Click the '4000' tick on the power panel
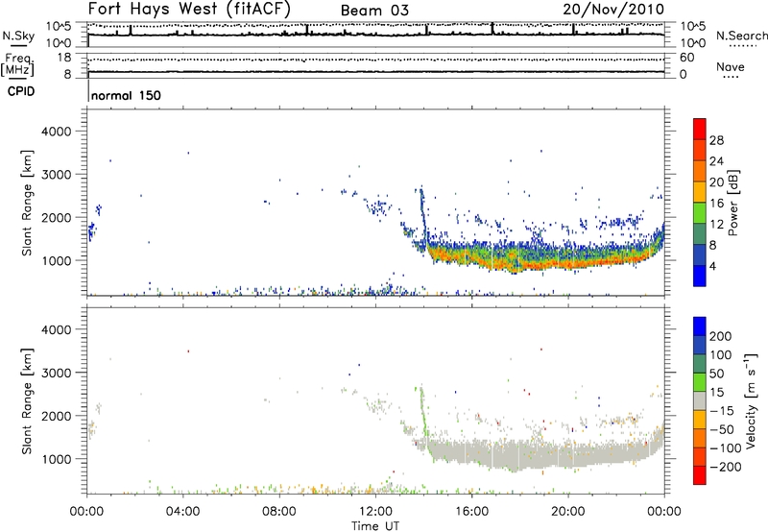 point(57,132)
